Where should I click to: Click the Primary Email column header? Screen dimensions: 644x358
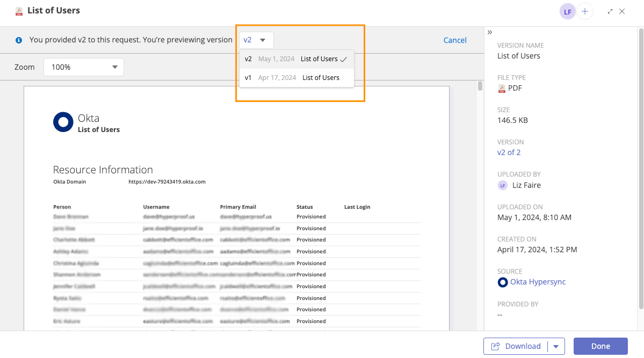click(238, 207)
